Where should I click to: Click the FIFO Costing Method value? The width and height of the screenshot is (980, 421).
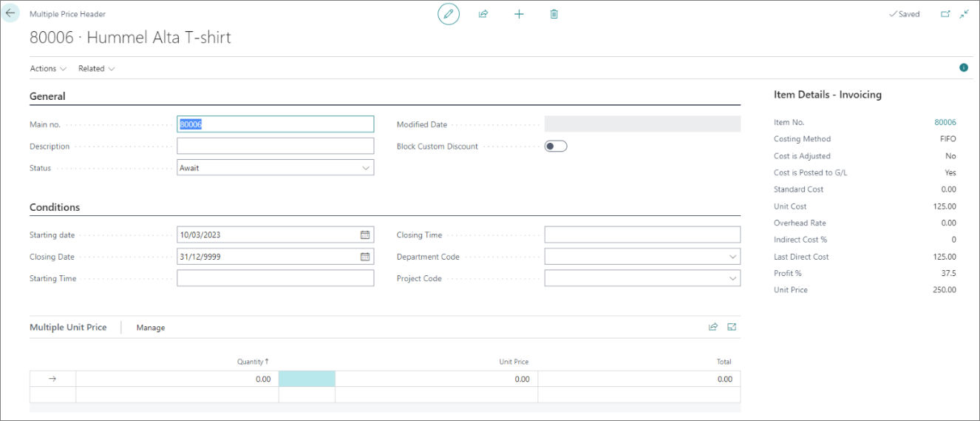coord(948,139)
